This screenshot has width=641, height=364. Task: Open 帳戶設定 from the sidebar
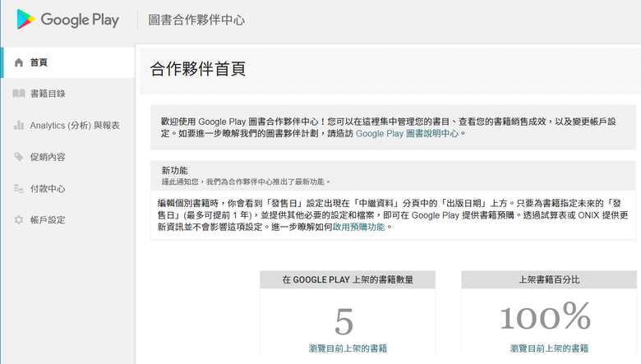coord(48,220)
